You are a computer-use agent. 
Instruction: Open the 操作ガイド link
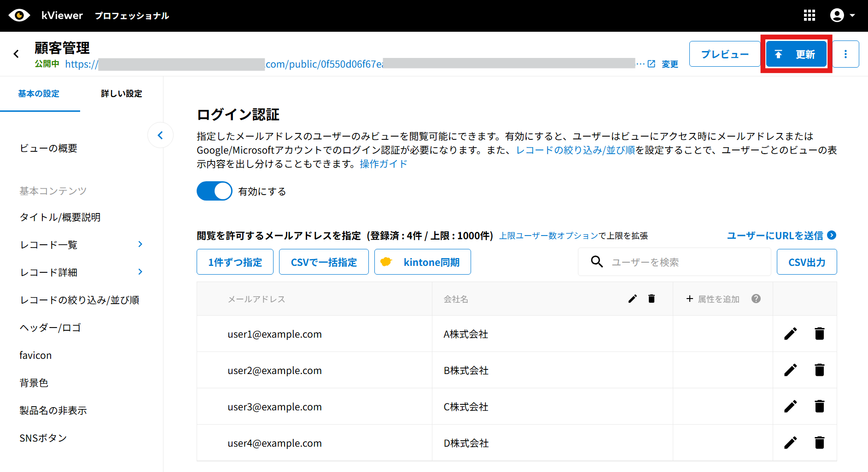pyautogui.click(x=383, y=164)
